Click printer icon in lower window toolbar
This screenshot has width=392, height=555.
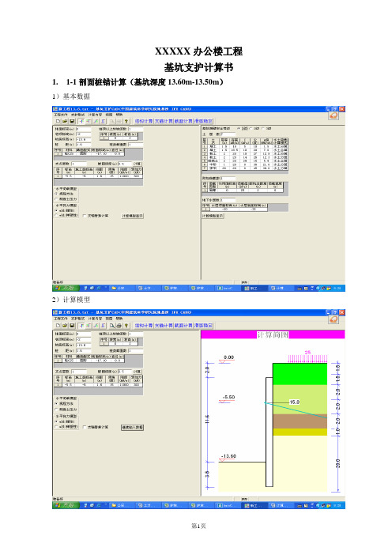point(119,325)
